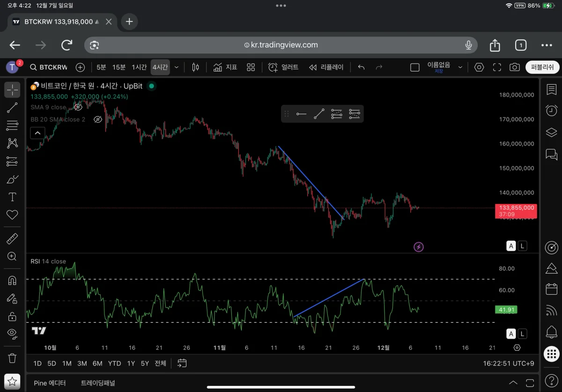This screenshot has width=562, height=392.
Task: Open the alerts alarm clock panel
Action: point(551,111)
